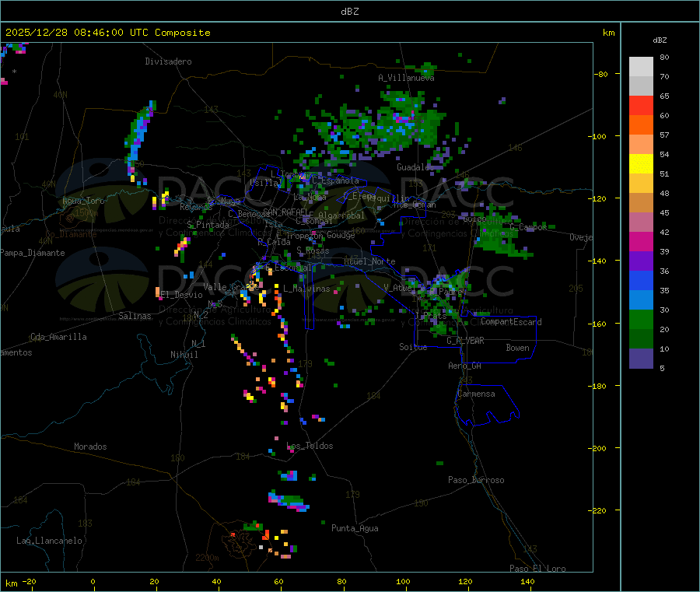Click the dBZ title at the top

(x=349, y=12)
